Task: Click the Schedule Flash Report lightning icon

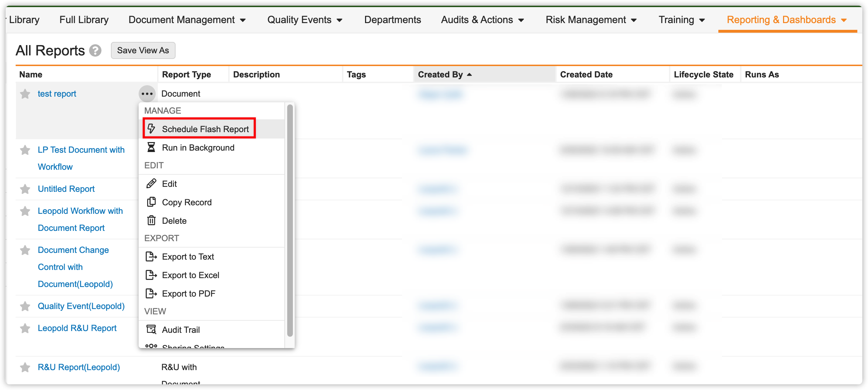Action: pyautogui.click(x=151, y=129)
